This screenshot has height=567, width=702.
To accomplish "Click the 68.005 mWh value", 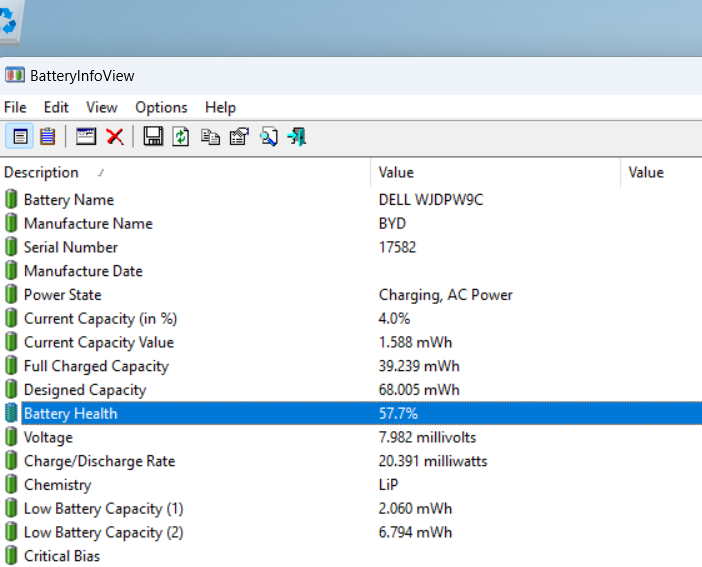I will (419, 390).
